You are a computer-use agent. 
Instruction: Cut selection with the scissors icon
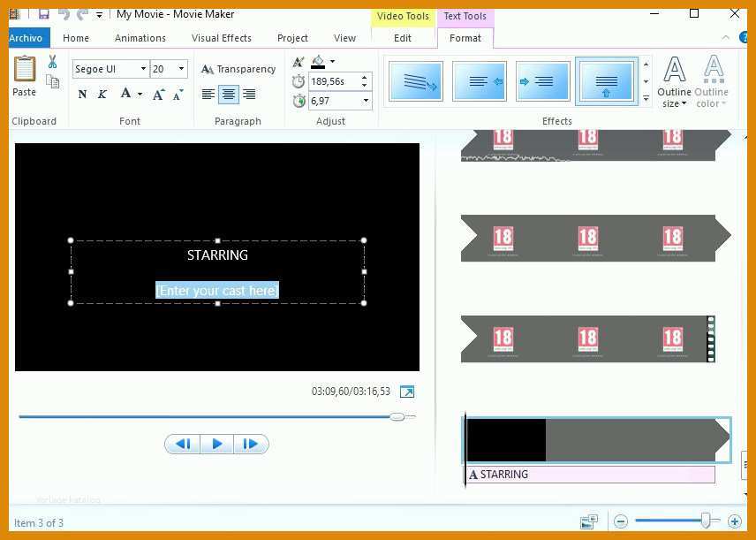tap(52, 62)
